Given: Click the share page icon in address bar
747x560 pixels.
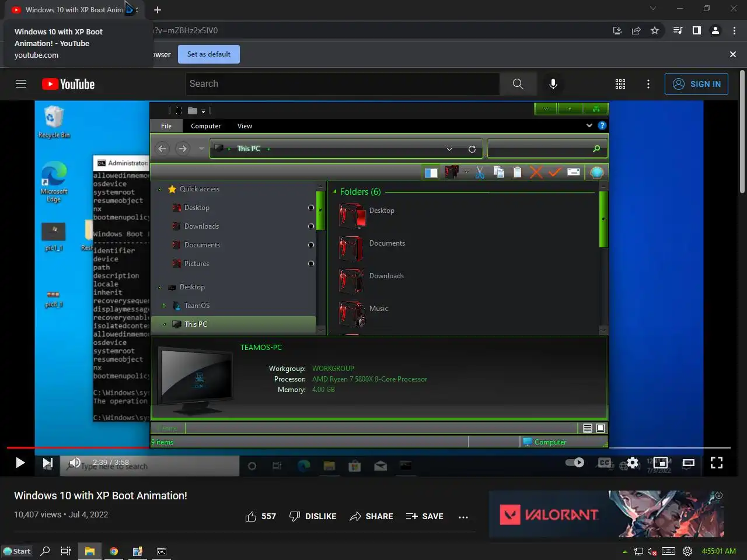Looking at the screenshot, I should point(636,30).
